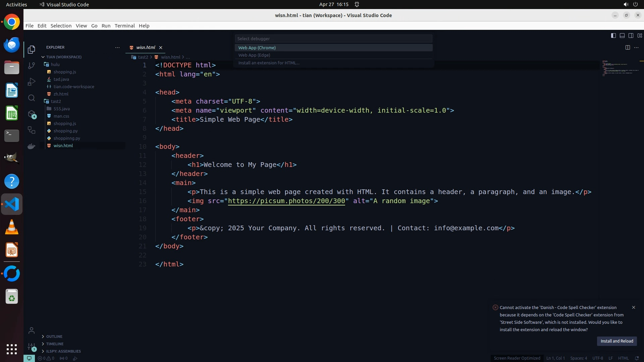Open the Extensions view
Viewport: 644px width, 362px height.
pos(32,114)
